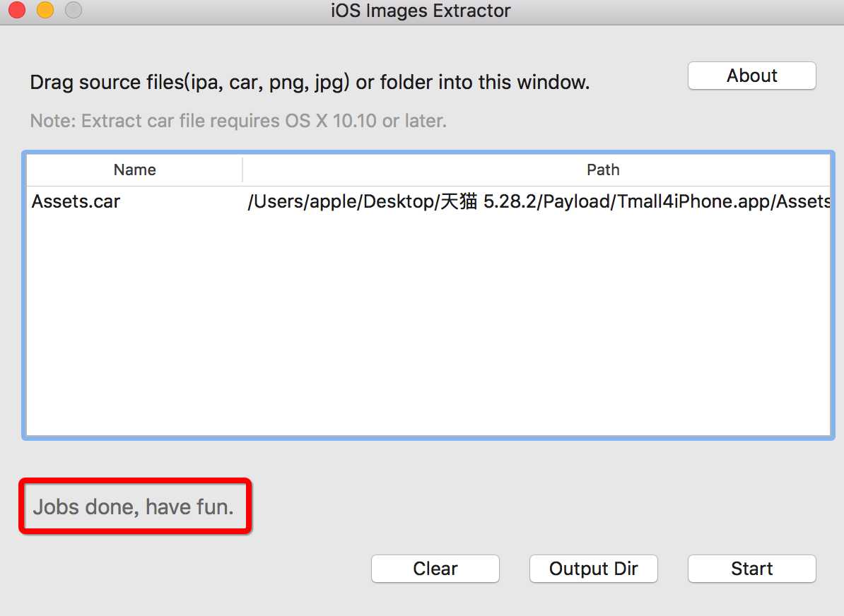Viewport: 844px width, 616px height.
Task: Clear the source file list
Action: coord(435,569)
